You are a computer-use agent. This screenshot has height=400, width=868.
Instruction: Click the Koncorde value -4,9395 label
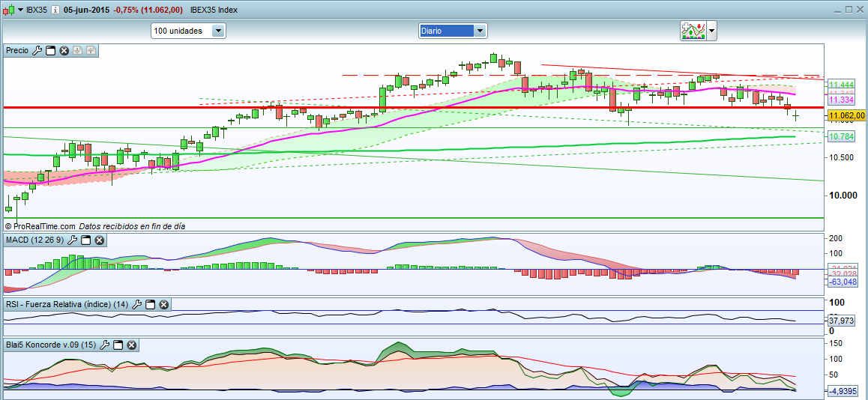843,390
